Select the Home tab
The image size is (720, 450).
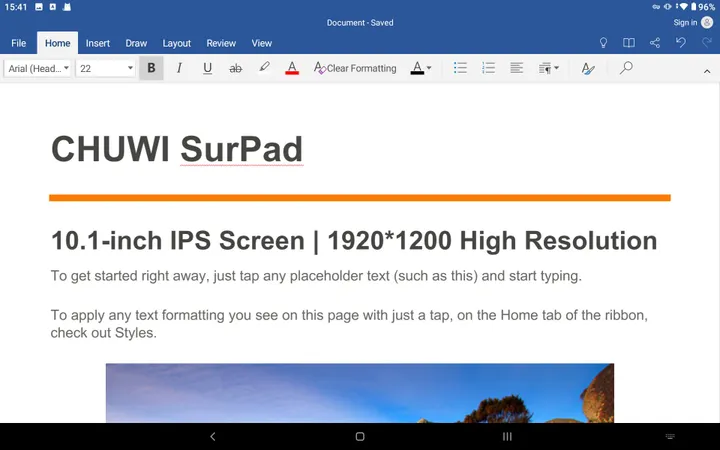tap(57, 43)
